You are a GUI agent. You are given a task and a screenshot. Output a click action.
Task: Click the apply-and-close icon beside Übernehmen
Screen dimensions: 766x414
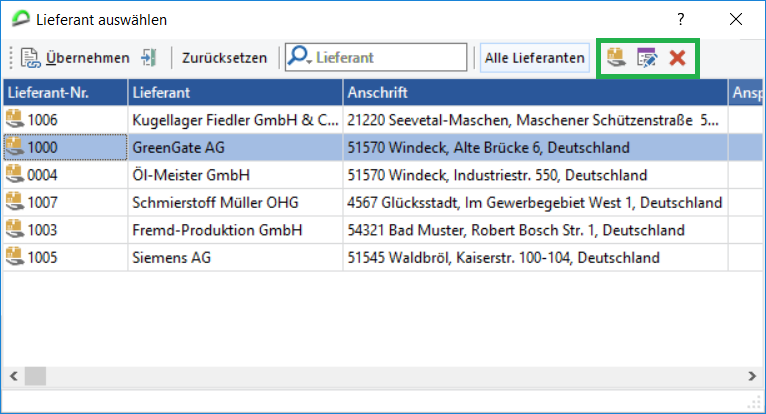point(149,58)
